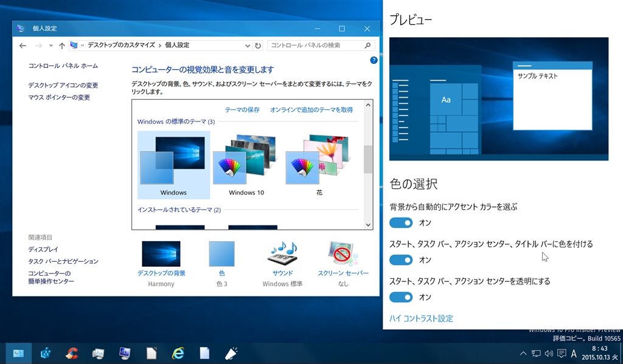Screen dimensions: 623x364
Task: Click the address bar 個人設定 breadcrumb
Action: 177,45
